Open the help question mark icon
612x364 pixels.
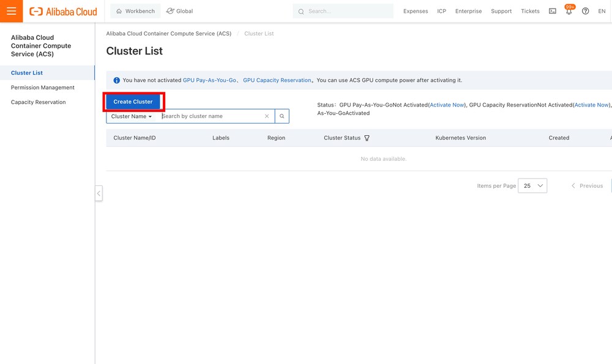pos(585,11)
